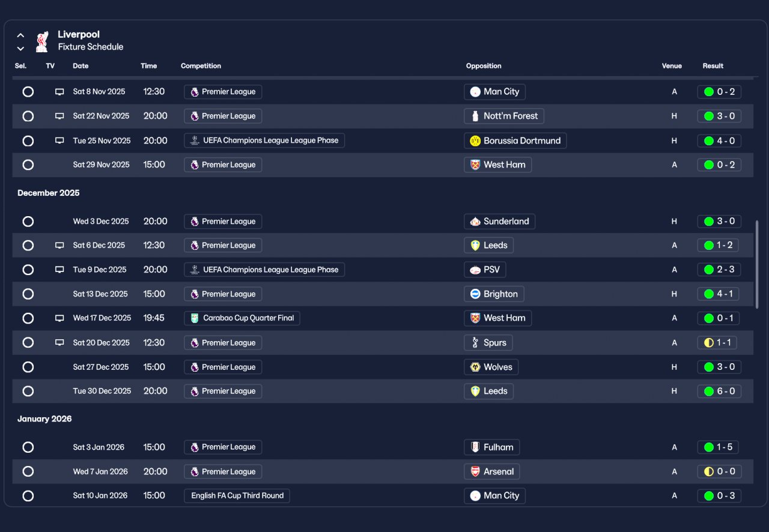Select the 30 Dec Leeds fixture radio button
The image size is (769, 532).
point(28,391)
